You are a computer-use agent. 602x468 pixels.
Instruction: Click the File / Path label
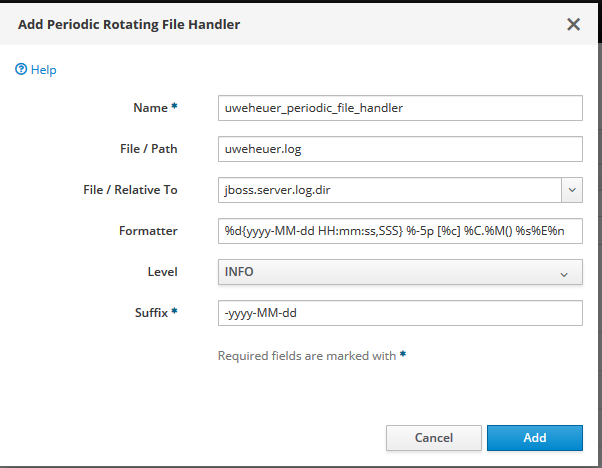(x=148, y=149)
